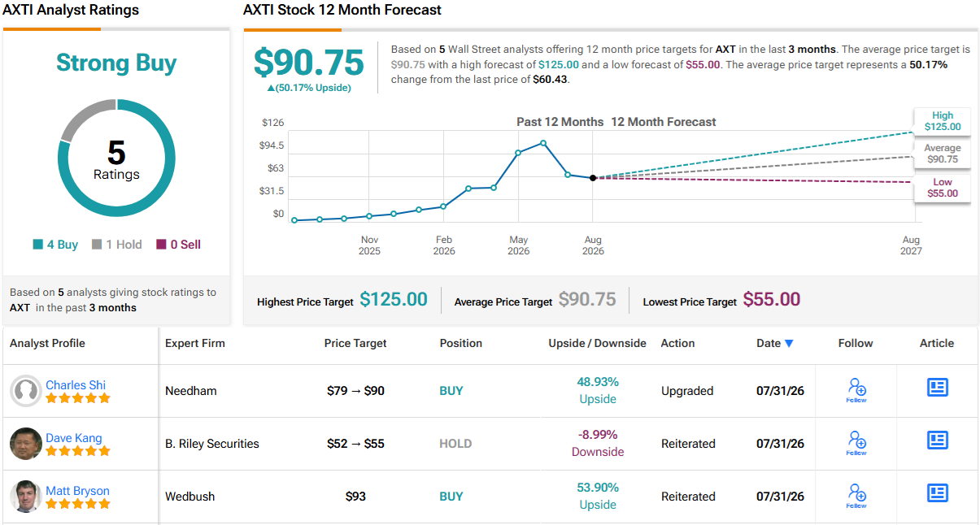Image resolution: width=980 pixels, height=525 pixels.
Task: Click Charles Shi's profile avatar
Action: tap(26, 391)
